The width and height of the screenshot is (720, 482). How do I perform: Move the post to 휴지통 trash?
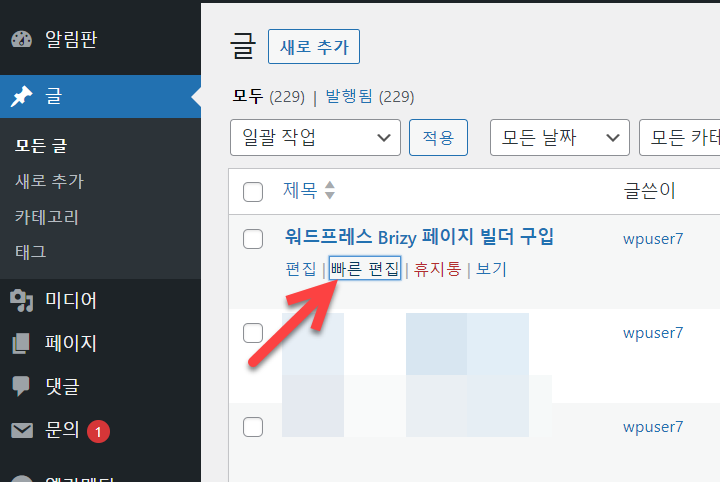pyautogui.click(x=437, y=269)
